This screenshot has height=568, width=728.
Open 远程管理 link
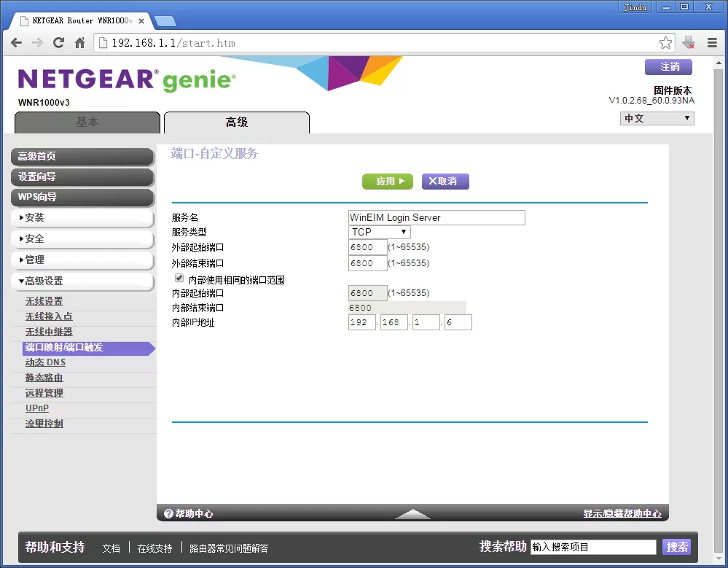44,393
